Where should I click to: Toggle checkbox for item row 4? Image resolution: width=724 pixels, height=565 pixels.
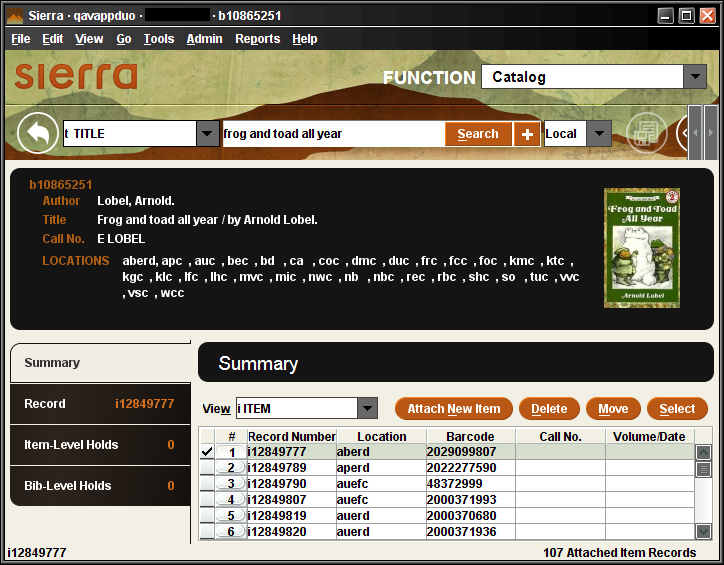click(x=207, y=499)
